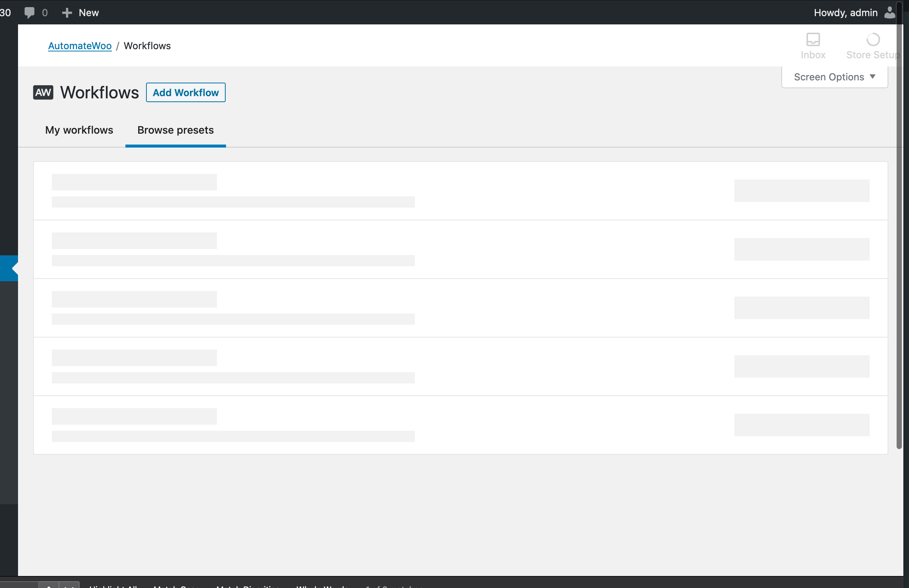
Task: Toggle Match Case in the find bar
Action: click(x=178, y=586)
